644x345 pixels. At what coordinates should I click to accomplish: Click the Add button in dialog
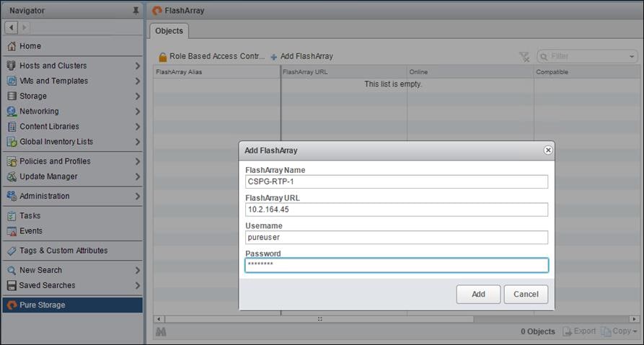tap(478, 294)
